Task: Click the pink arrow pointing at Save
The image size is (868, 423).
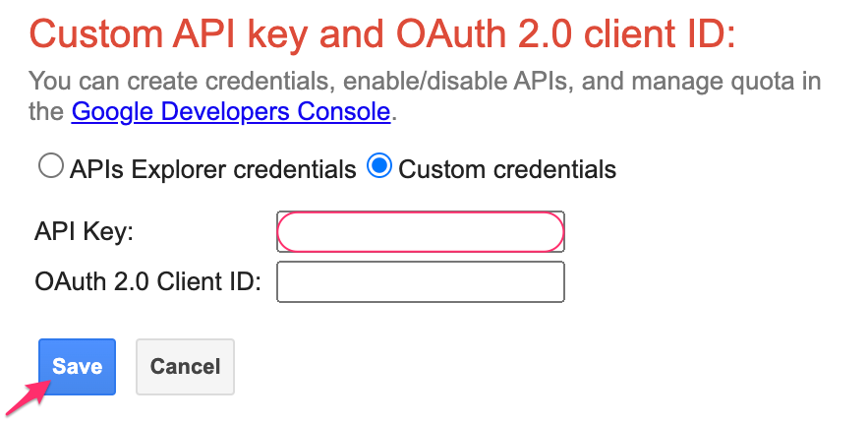Action: point(25,396)
